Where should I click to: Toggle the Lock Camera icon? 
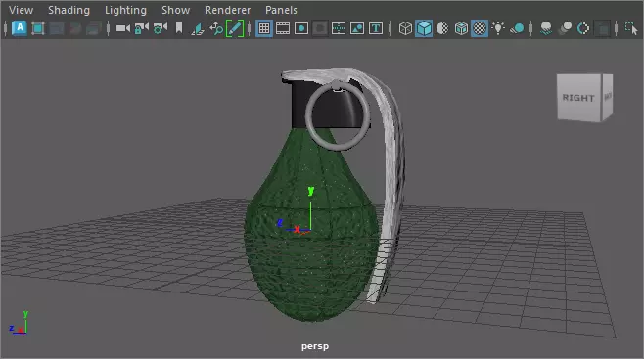pyautogui.click(x=141, y=28)
